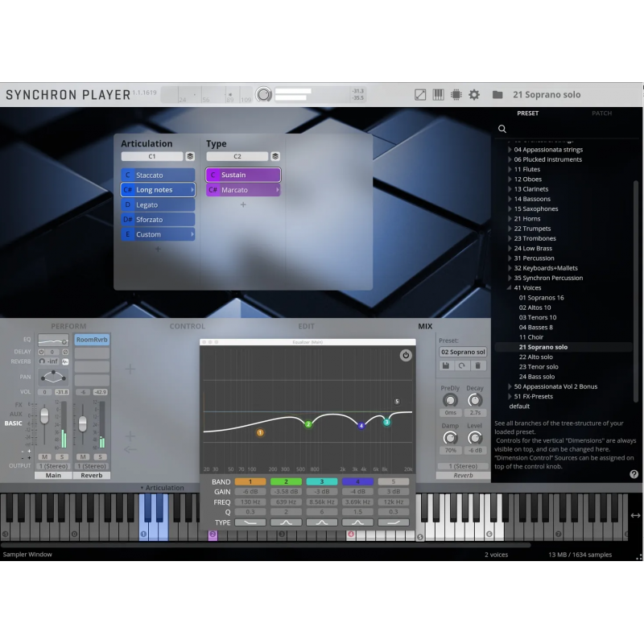Screen dimensions: 644x644
Task: Open the 02 Soprano sol preset dropdown
Action: click(x=463, y=352)
